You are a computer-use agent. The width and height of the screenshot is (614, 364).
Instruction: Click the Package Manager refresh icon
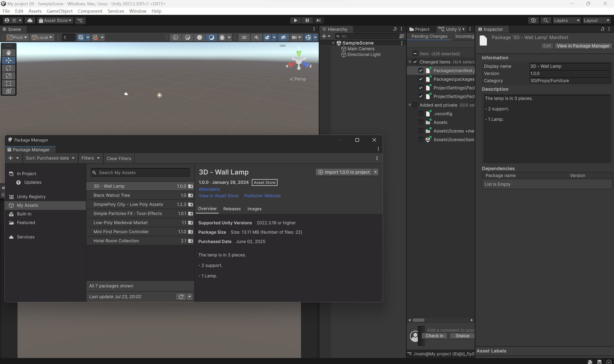coord(181,297)
